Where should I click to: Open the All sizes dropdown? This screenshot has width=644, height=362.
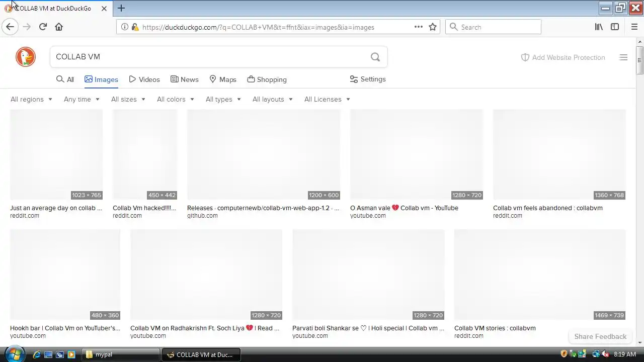[128, 99]
